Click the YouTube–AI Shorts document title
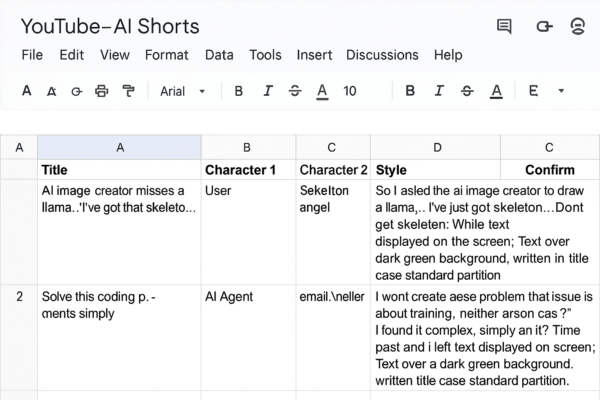The height and width of the screenshot is (400, 600). tap(110, 26)
